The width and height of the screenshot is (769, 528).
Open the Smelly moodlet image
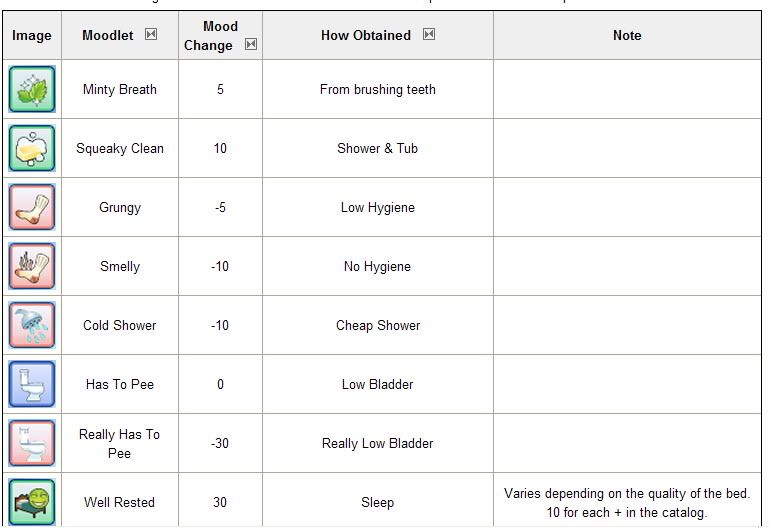(32, 266)
